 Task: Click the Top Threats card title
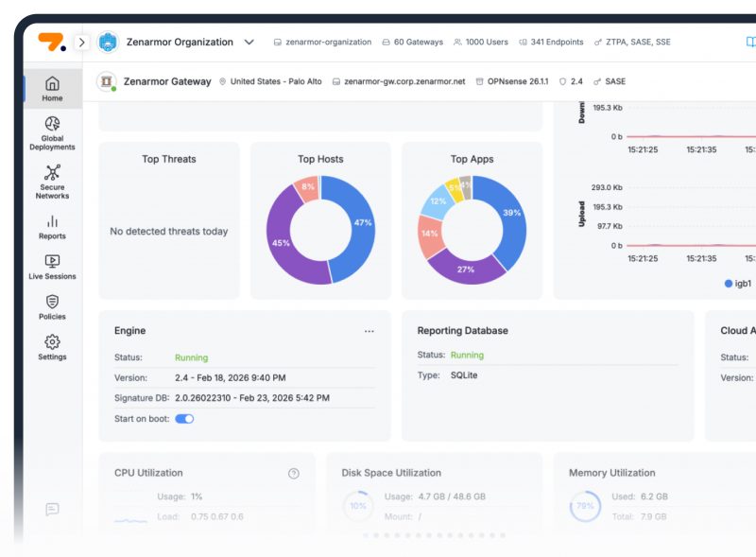[169, 159]
